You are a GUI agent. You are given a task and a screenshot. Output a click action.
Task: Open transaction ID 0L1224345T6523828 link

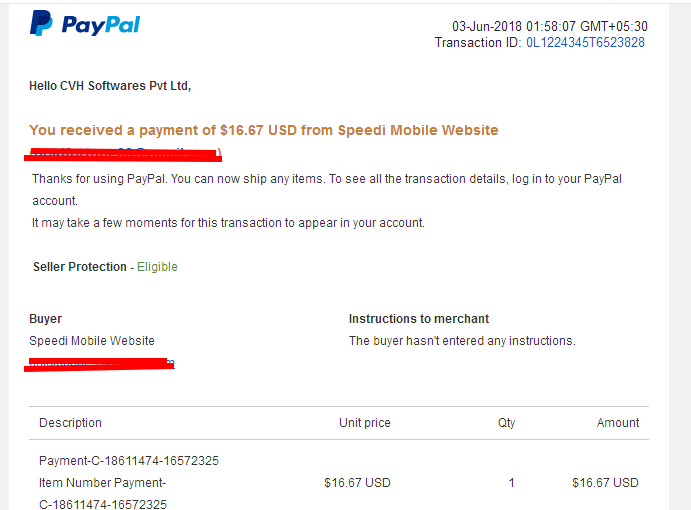click(x=585, y=42)
